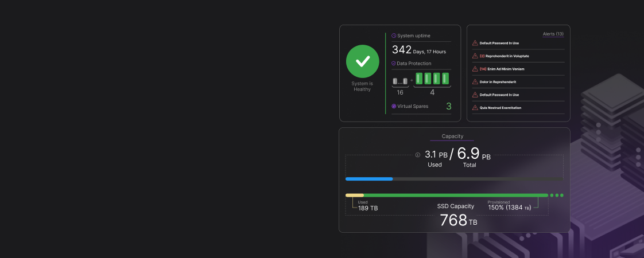Click the info icon beside 3.1 PB
644x258 pixels.
coord(417,155)
